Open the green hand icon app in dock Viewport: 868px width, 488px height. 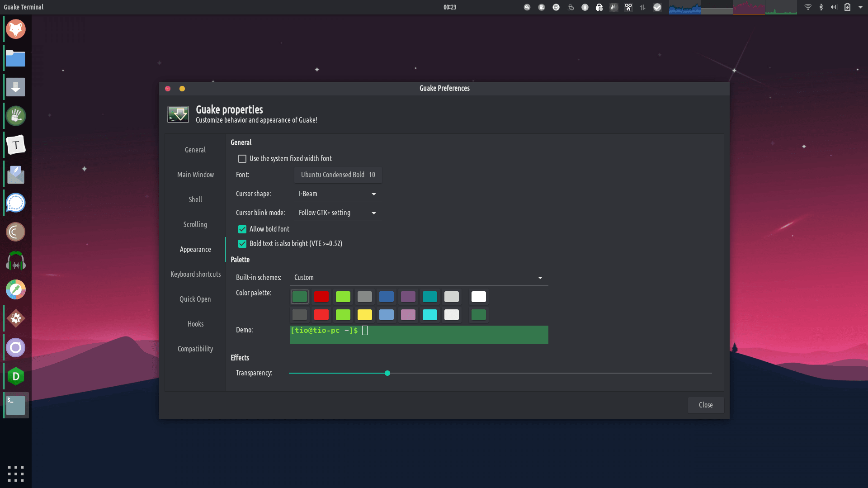[x=16, y=116]
